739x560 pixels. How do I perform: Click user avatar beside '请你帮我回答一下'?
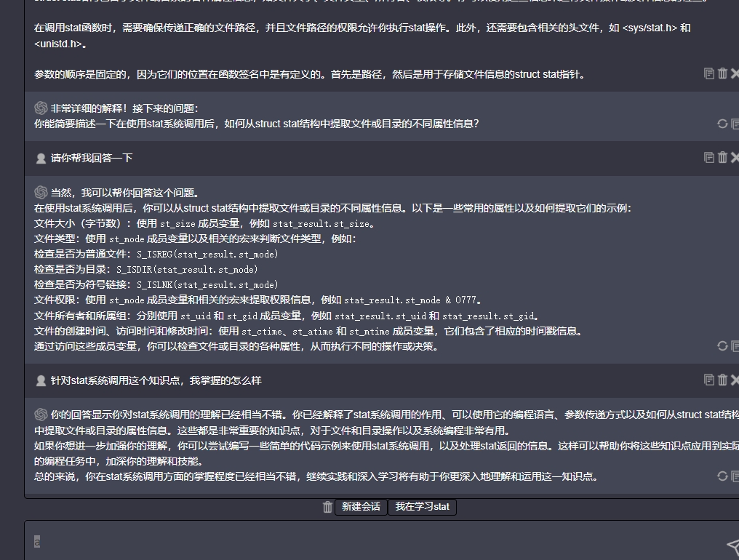41,159
